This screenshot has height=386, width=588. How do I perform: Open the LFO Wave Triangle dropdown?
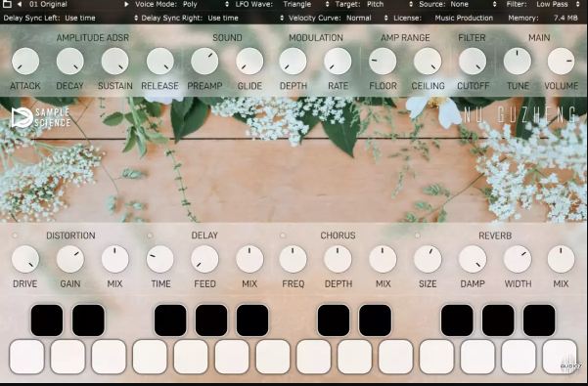click(x=282, y=4)
